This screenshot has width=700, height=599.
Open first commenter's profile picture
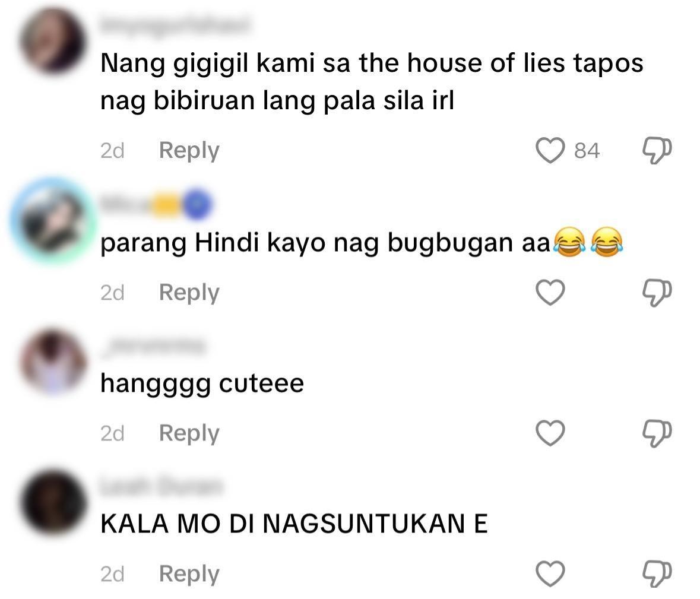pyautogui.click(x=52, y=42)
